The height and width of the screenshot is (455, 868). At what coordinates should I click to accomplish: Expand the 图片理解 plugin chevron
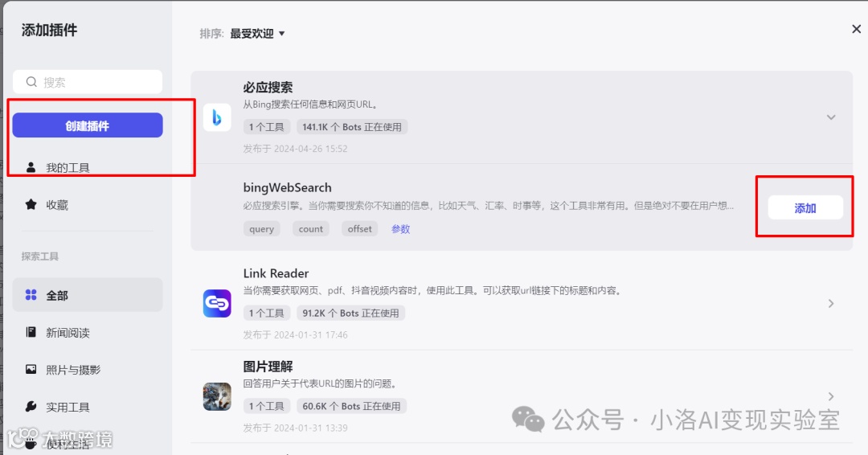click(x=831, y=396)
